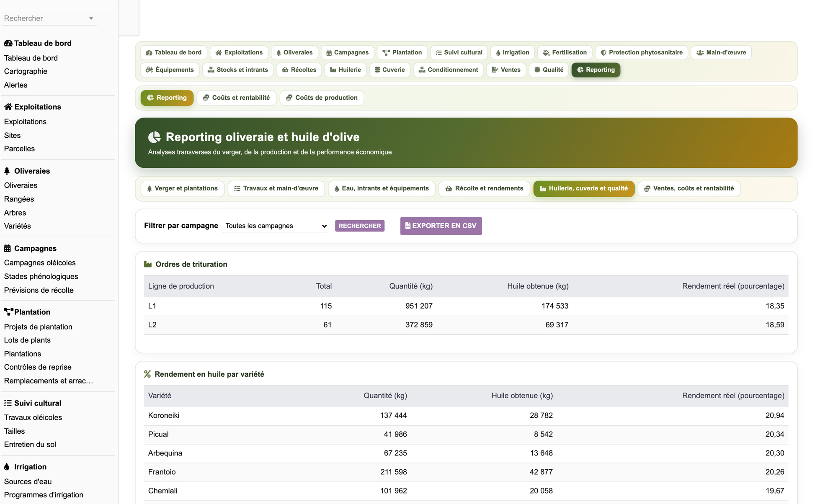Click the boxes icon in Stocks et intrants tab
Image resolution: width=815 pixels, height=504 pixels.
coord(211,70)
